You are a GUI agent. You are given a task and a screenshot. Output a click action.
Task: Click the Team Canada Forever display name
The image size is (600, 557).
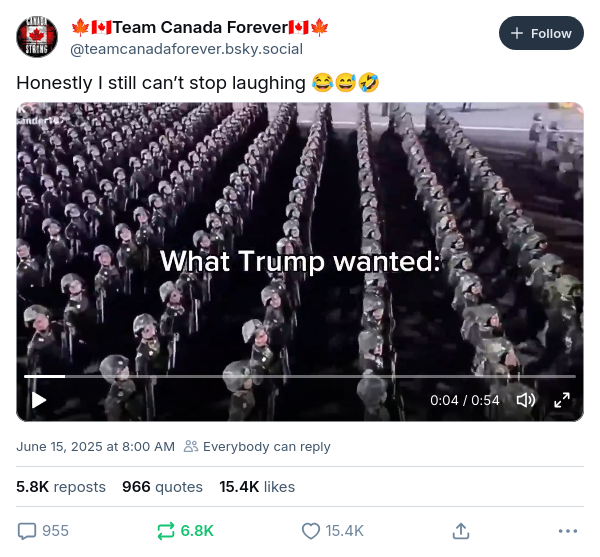[x=200, y=26]
